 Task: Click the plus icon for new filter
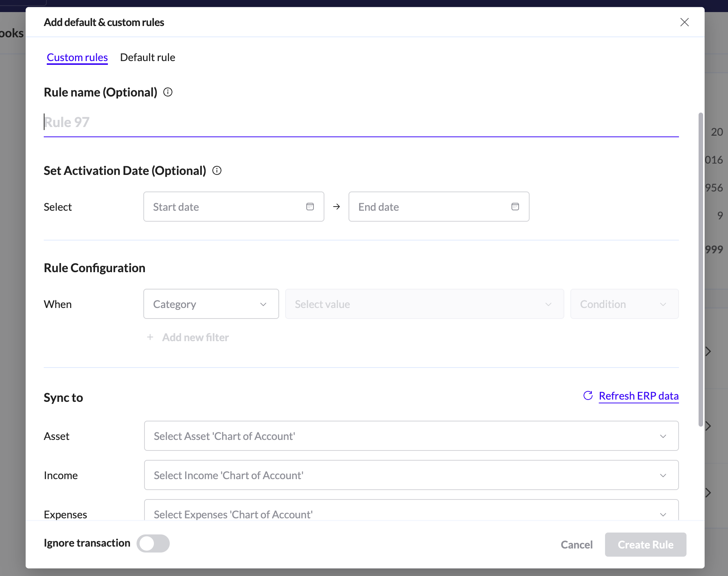(x=150, y=337)
